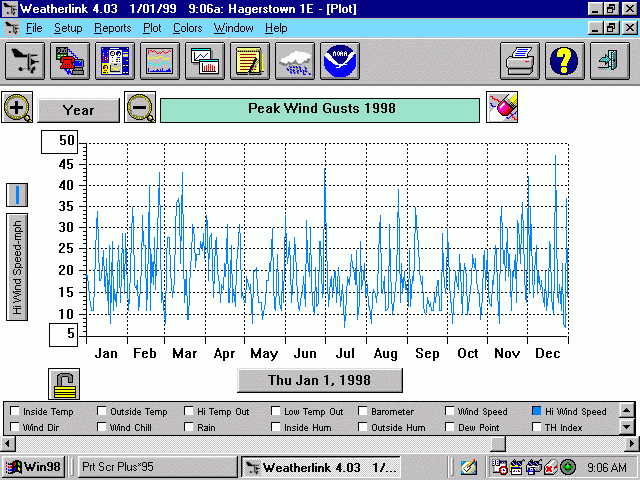
Task: Click the pencil notepad tray icon
Action: coord(468,467)
